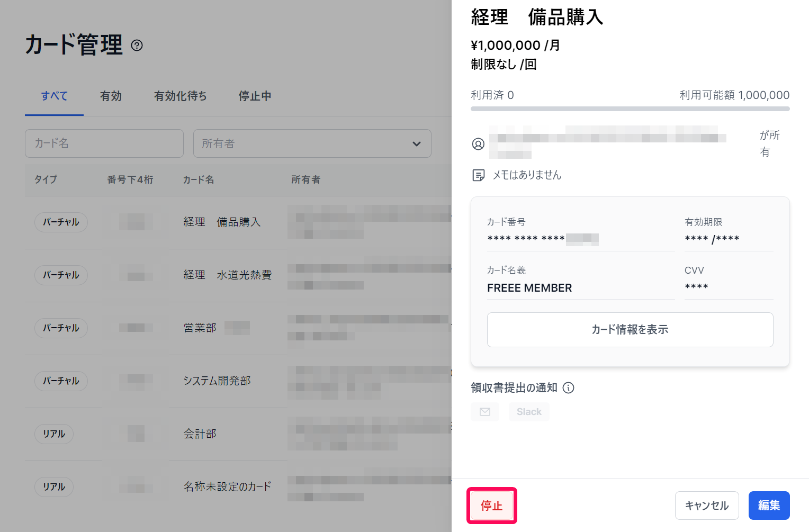This screenshot has width=809, height=532.
Task: Click the 利用可能額 1,000,000 text
Action: pos(734,95)
